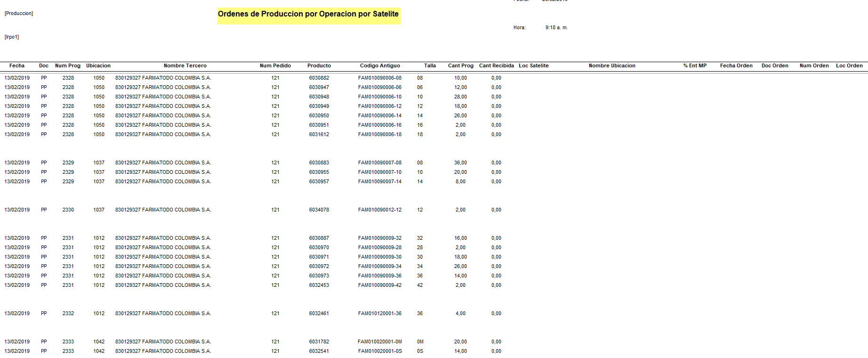868x358 pixels.
Task: Click old code FAM010090009-32
Action: point(380,238)
